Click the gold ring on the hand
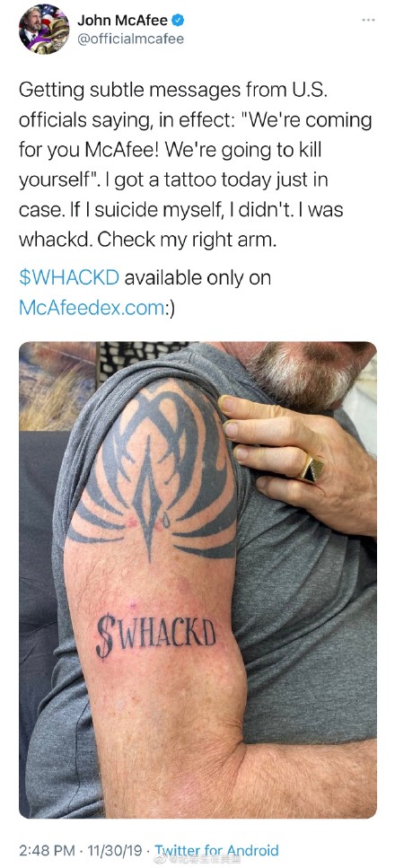This screenshot has height=868, width=395. pyautogui.click(x=311, y=469)
